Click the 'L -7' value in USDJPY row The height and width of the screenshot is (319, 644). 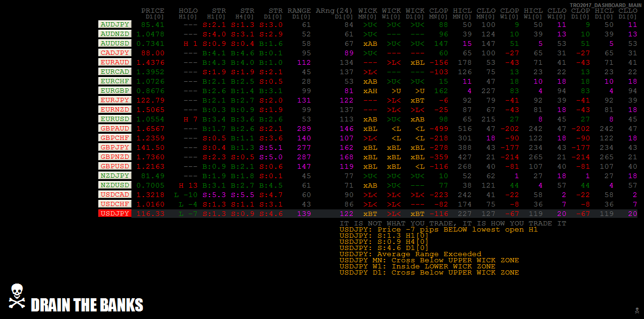click(x=188, y=214)
